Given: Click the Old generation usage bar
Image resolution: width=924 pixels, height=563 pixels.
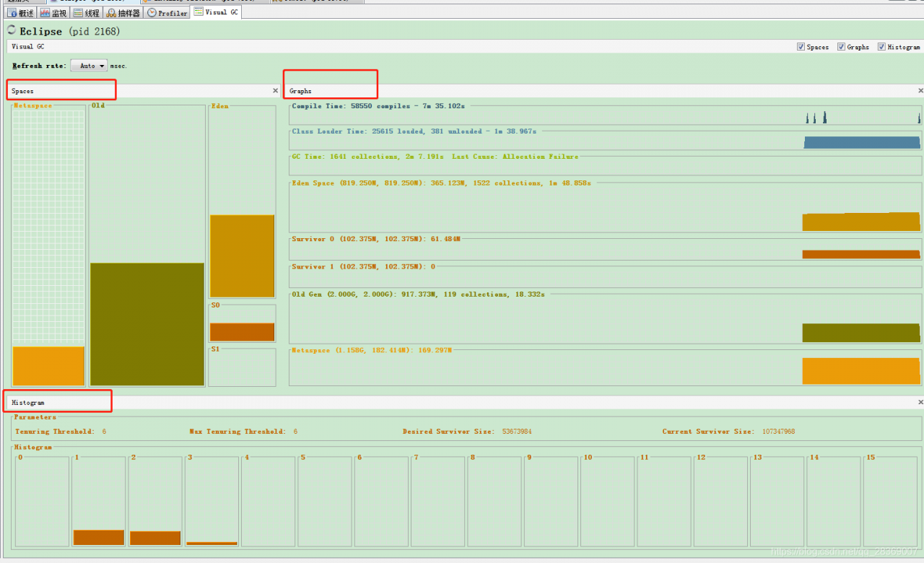Looking at the screenshot, I should pos(147,324).
